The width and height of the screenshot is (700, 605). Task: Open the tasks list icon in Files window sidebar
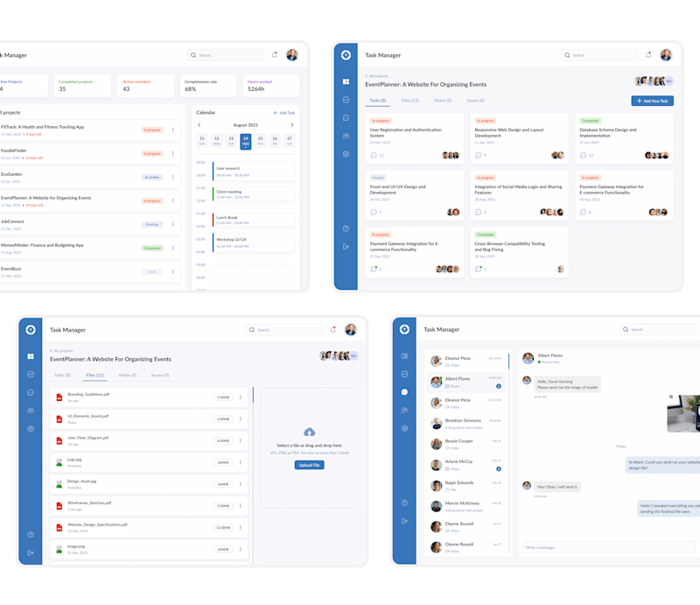point(31,375)
